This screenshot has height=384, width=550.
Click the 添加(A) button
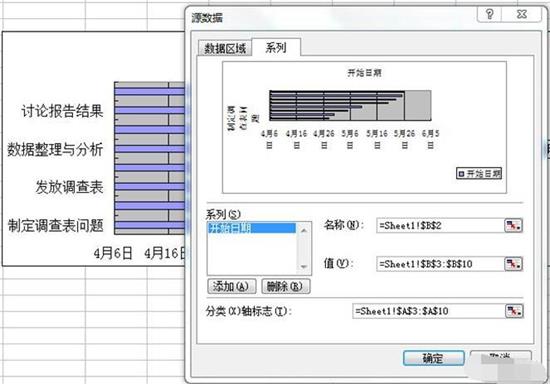232,286
